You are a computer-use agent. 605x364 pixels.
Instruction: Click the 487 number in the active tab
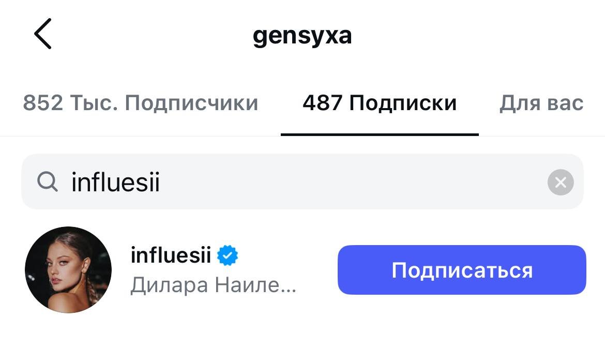(322, 103)
